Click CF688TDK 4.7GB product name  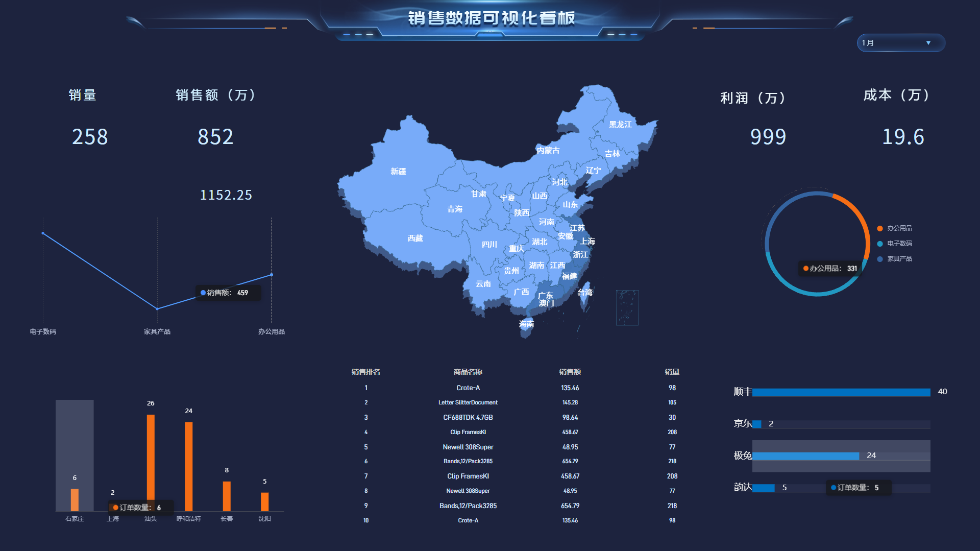[x=468, y=417]
